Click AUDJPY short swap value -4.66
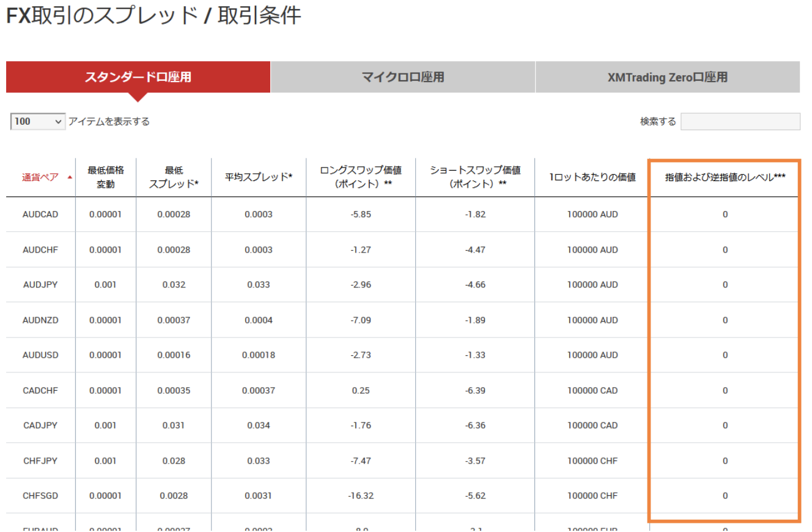812x532 pixels. coord(475,285)
